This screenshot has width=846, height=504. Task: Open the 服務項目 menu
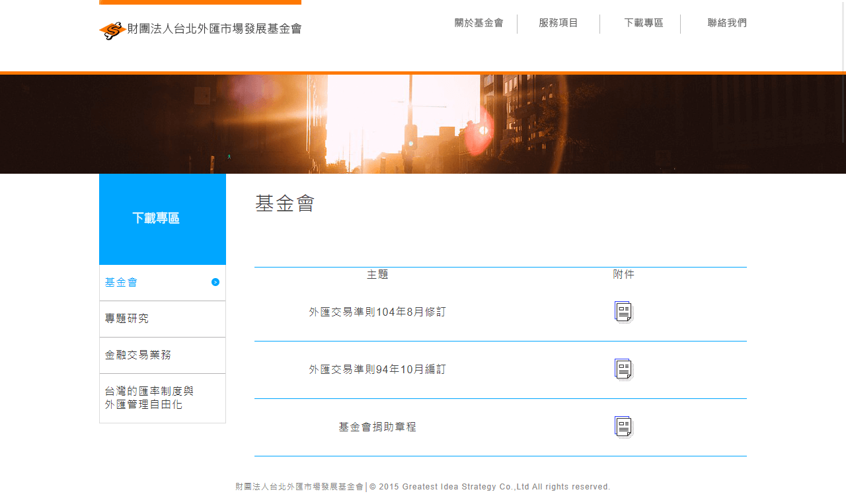pos(558,23)
